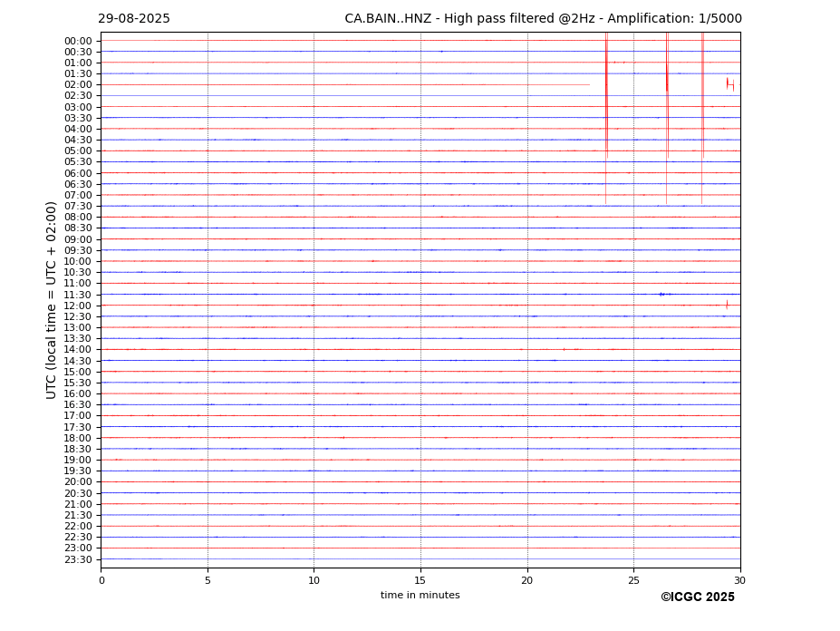
Task: Click the 15:00 time row label
Action: tap(78, 372)
